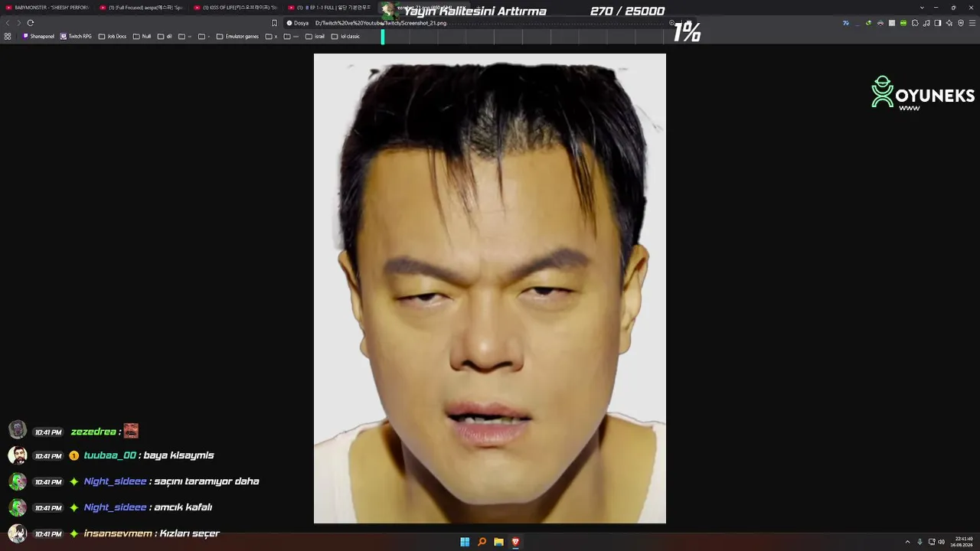The image size is (980, 551).
Task: Open the Leo AI sparkle icon
Action: 949,23
